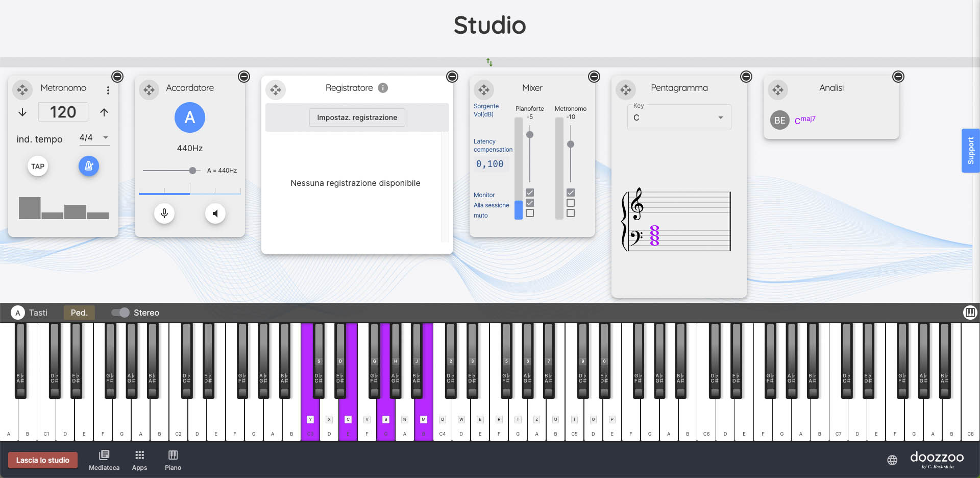Increase tempo with the up arrow
The width and height of the screenshot is (980, 478).
(104, 112)
